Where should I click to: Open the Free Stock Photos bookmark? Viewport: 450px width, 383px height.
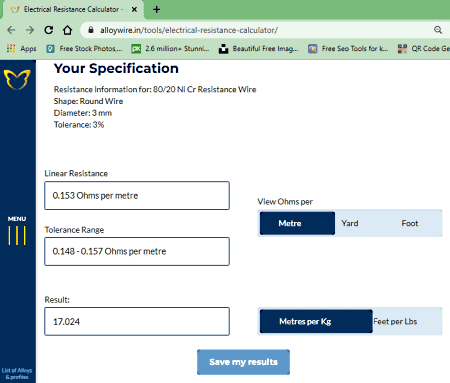(84, 49)
